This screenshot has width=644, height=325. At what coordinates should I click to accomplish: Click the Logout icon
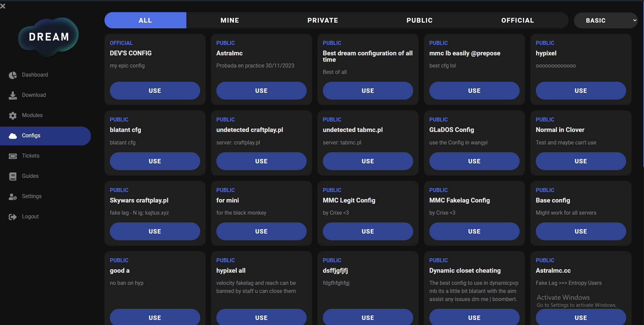coord(12,216)
